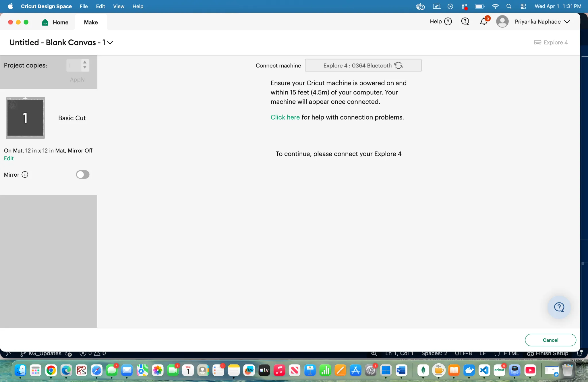
Task: Click the Mirror info icon
Action: [x=25, y=175]
